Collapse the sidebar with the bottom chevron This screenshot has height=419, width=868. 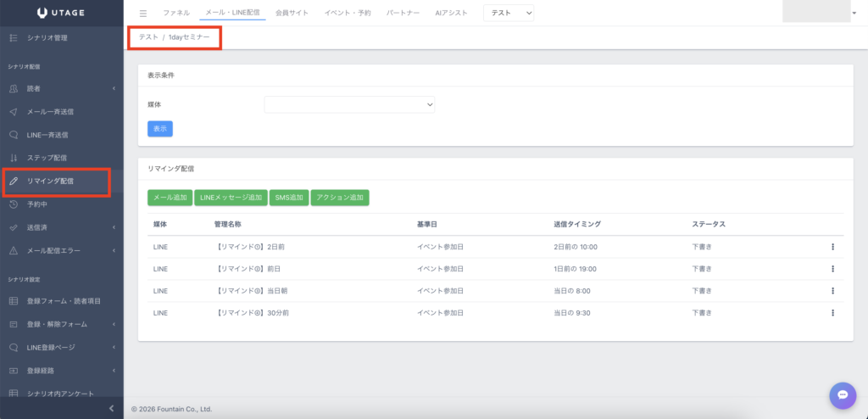click(x=112, y=409)
